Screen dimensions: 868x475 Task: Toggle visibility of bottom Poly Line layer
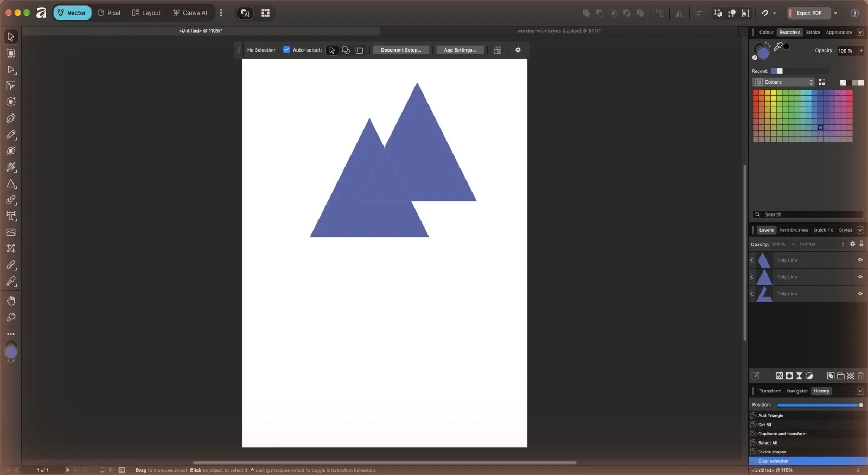[x=860, y=294]
